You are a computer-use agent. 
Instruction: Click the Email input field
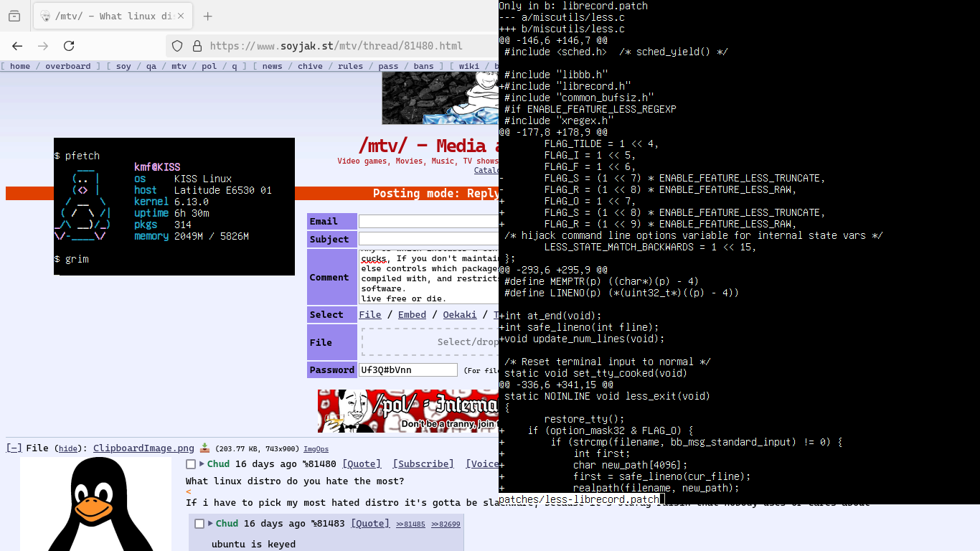pyautogui.click(x=428, y=222)
